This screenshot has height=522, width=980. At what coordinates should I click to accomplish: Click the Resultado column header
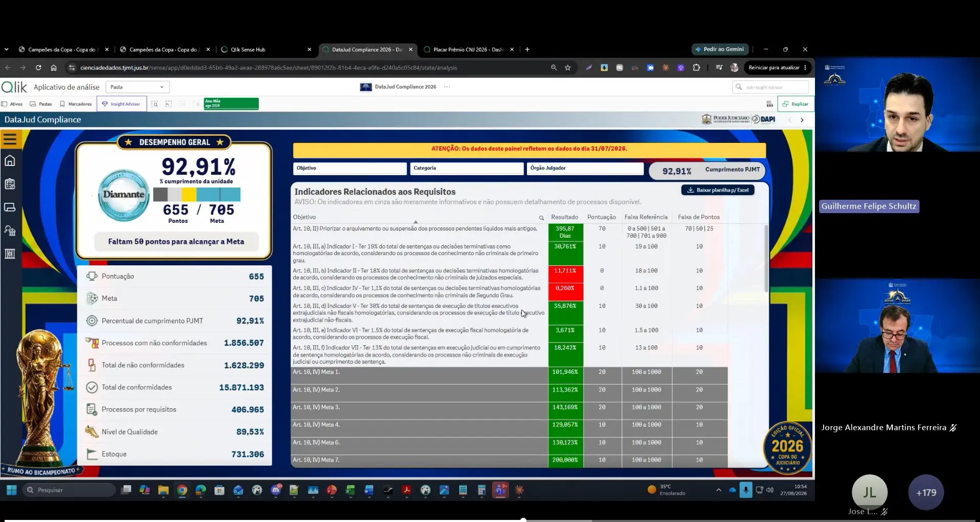pyautogui.click(x=564, y=217)
